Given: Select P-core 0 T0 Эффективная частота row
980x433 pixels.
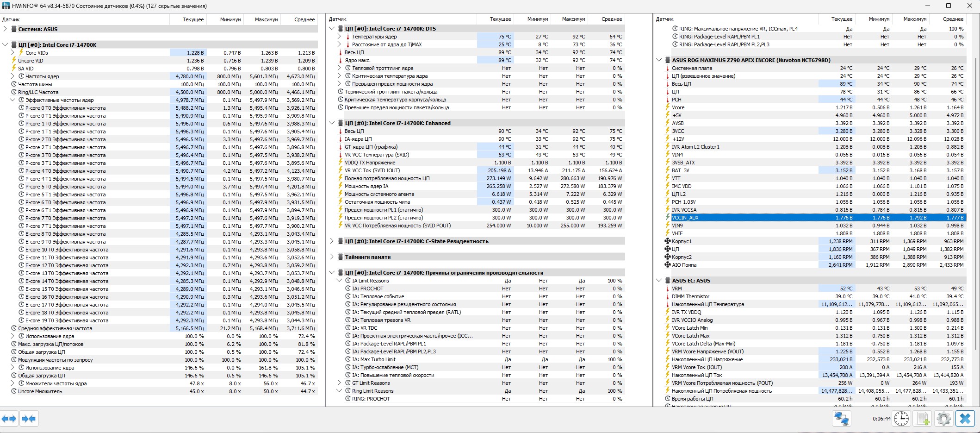Looking at the screenshot, I should pos(167,108).
